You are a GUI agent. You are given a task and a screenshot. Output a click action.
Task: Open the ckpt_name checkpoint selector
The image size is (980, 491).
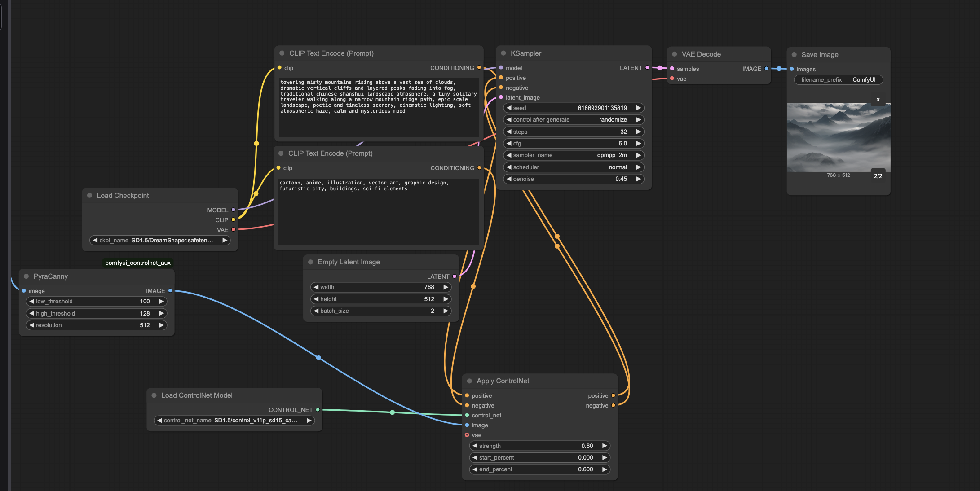point(159,240)
